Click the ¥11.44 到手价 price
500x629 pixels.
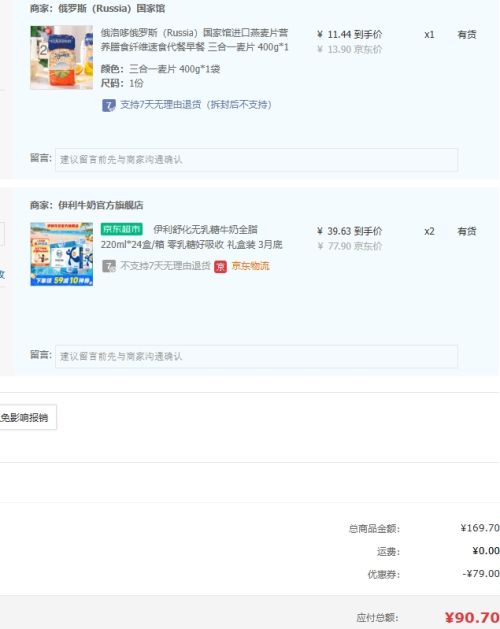[350, 34]
